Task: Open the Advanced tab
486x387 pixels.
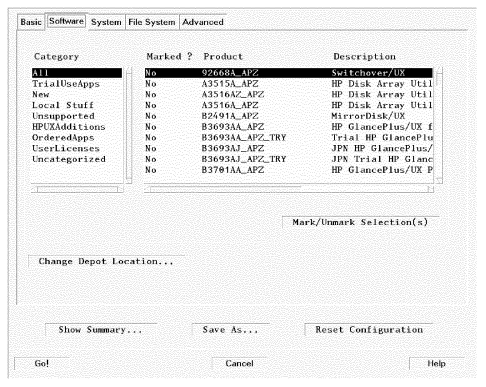Action: point(203,22)
